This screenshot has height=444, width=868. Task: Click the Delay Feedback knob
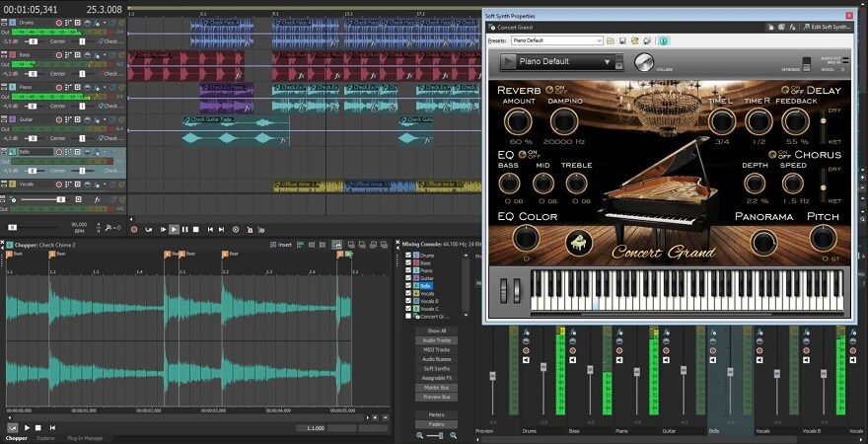795,121
